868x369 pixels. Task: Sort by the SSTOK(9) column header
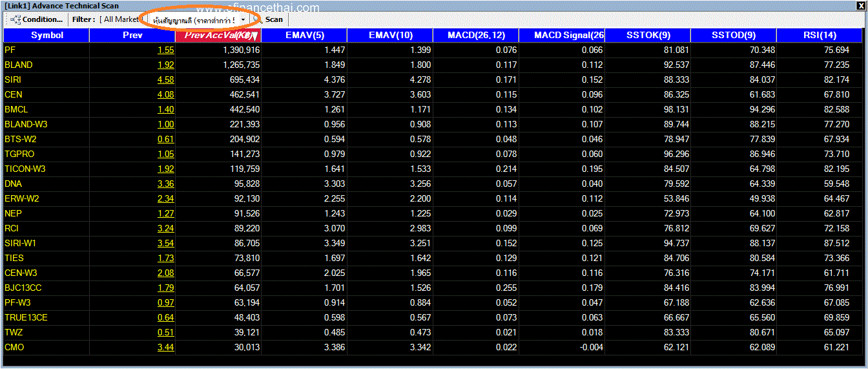point(648,36)
